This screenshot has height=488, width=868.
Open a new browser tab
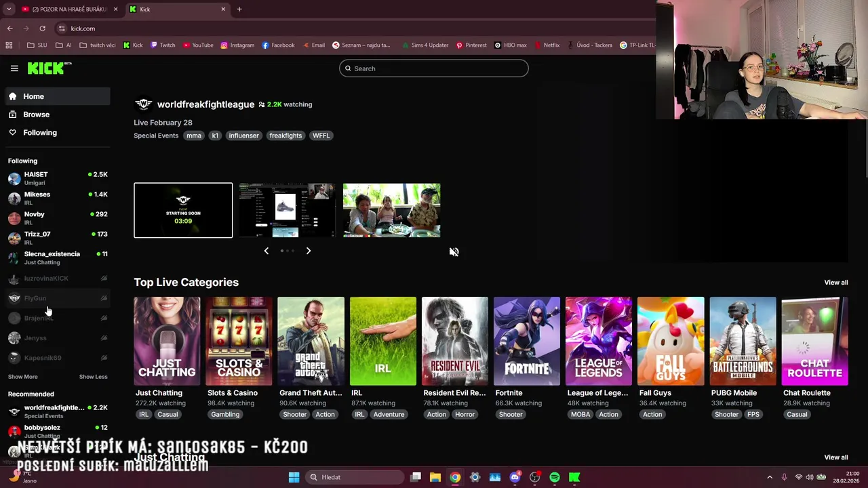pos(239,9)
